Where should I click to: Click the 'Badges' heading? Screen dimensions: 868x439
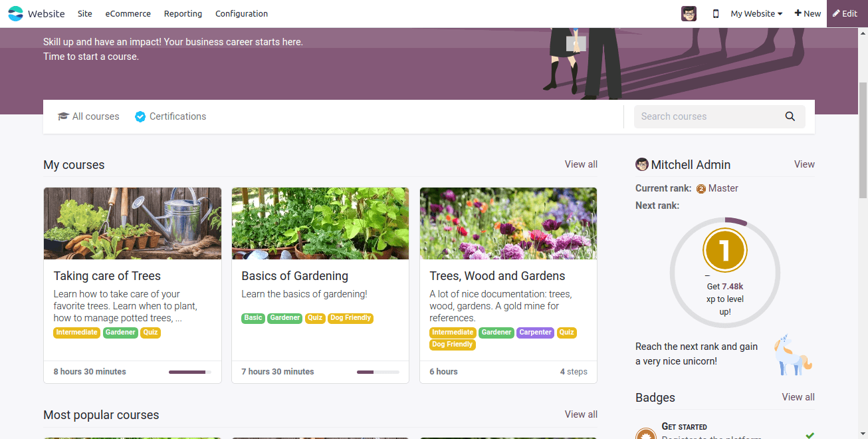click(655, 398)
